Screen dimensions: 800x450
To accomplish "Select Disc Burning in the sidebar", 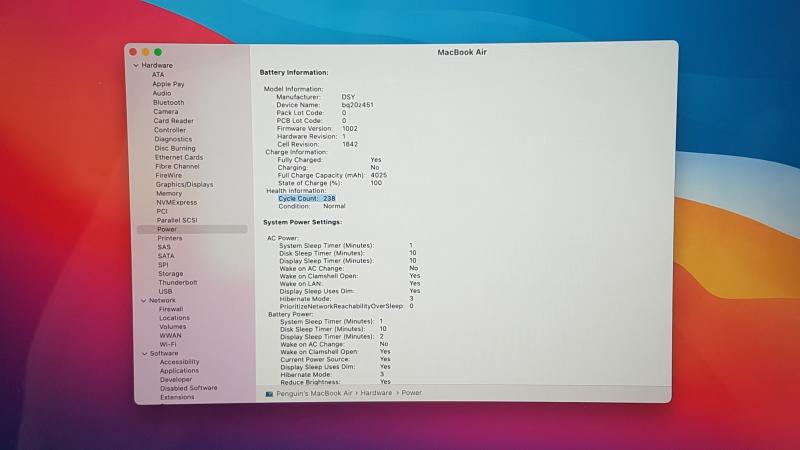I will tap(175, 148).
